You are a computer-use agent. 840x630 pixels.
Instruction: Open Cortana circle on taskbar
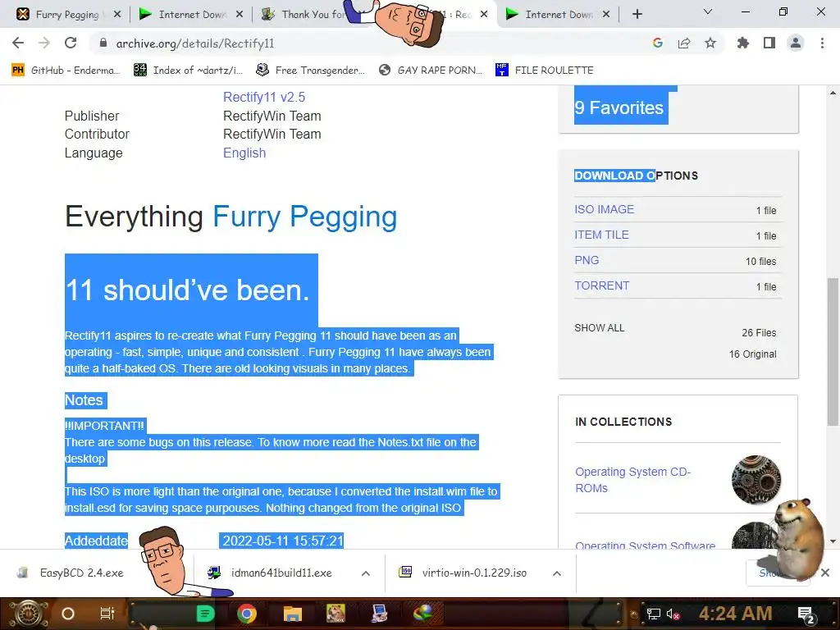coord(68,614)
